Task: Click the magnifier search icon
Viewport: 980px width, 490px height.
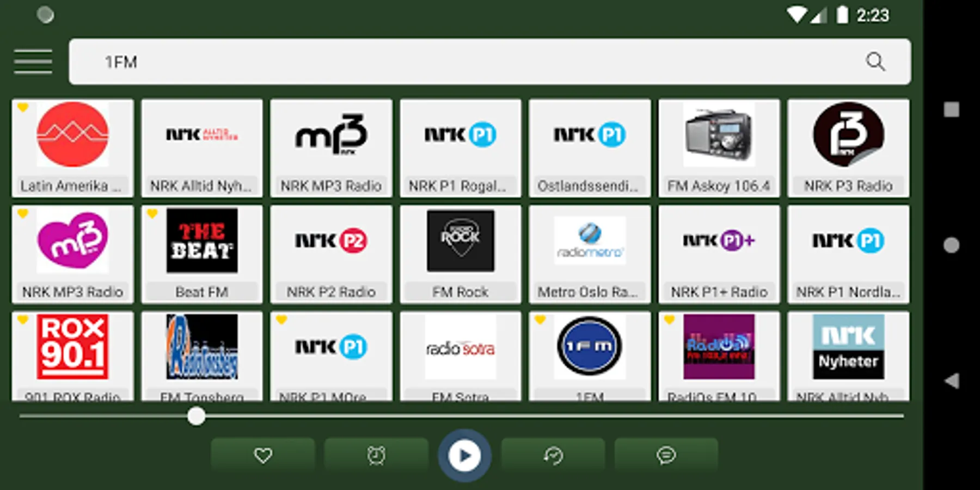Action: pos(875,62)
